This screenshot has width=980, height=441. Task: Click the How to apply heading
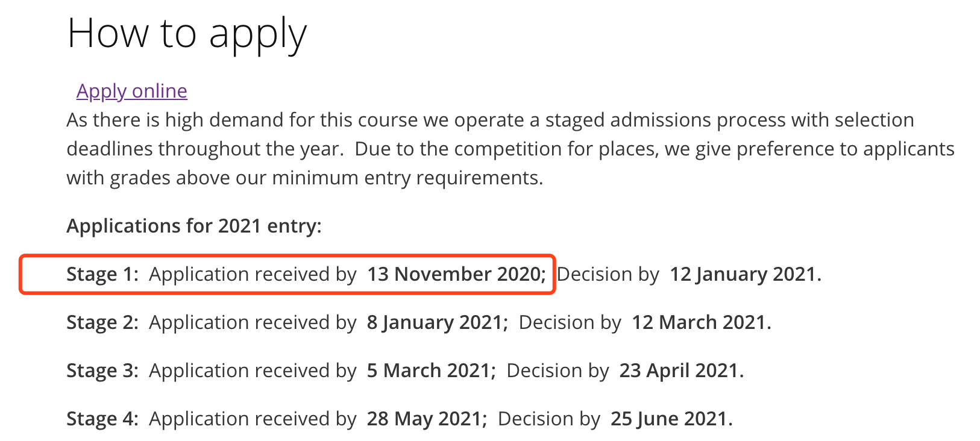(x=187, y=34)
